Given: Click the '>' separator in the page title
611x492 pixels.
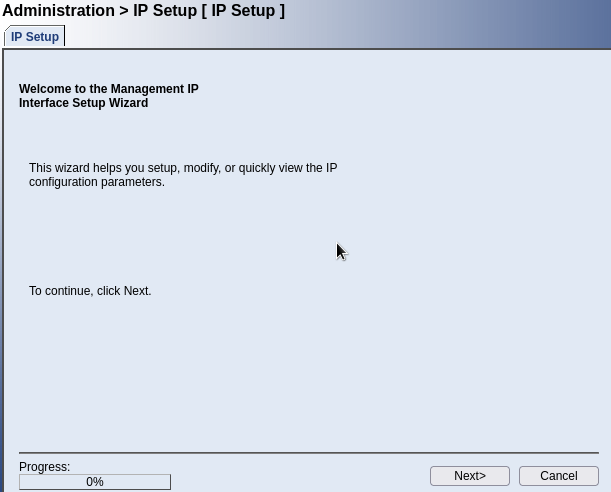Looking at the screenshot, I should tap(124, 11).
